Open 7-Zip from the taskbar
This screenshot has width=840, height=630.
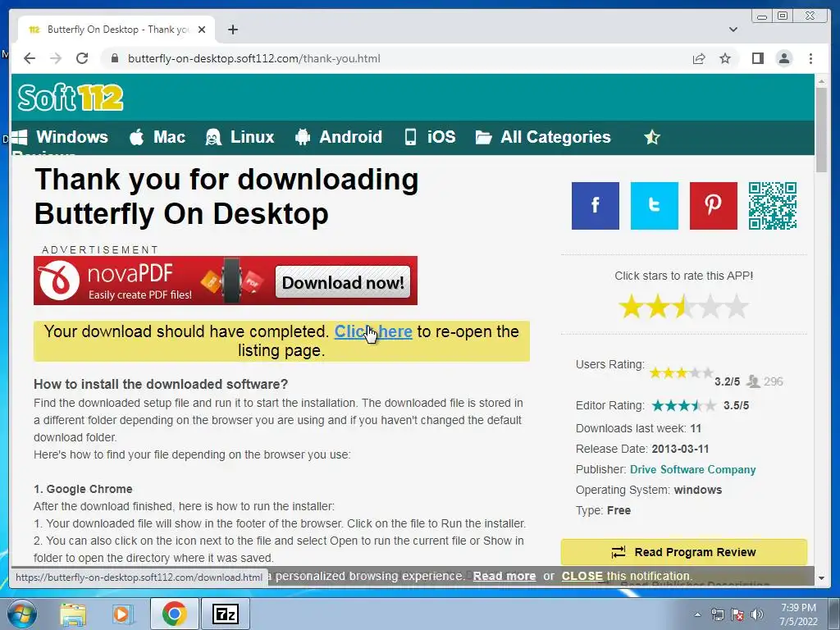coord(225,614)
